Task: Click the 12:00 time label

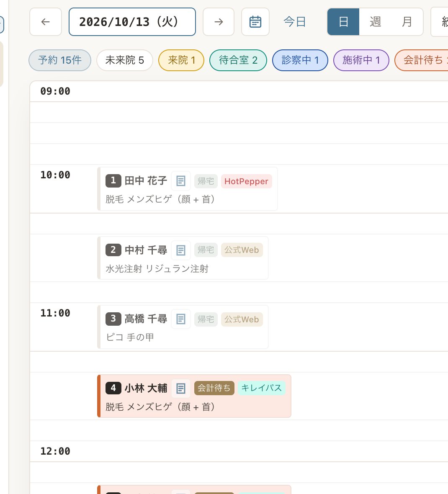Action: coord(55,451)
